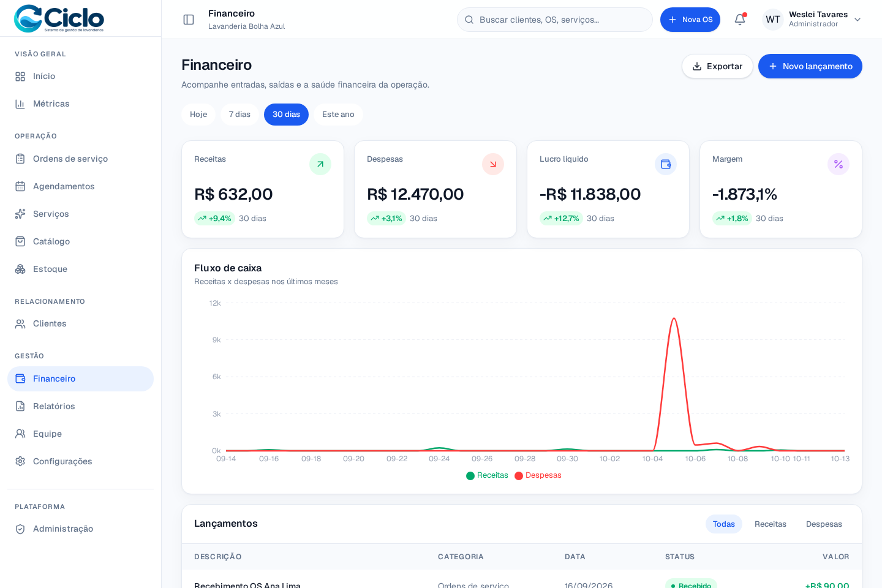
Task: Open Relatórios page
Action: point(80,407)
